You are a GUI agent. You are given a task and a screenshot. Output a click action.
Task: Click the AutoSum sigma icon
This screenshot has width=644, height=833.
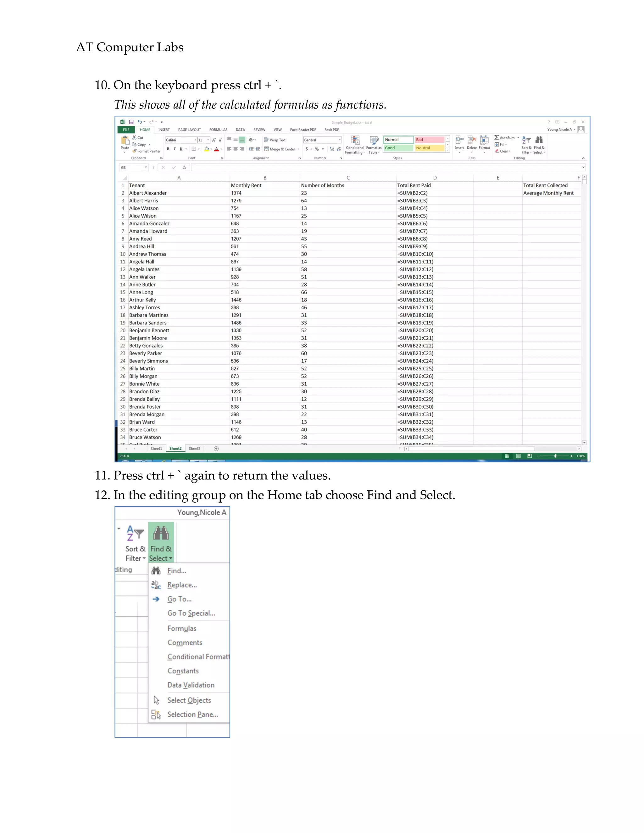point(496,138)
